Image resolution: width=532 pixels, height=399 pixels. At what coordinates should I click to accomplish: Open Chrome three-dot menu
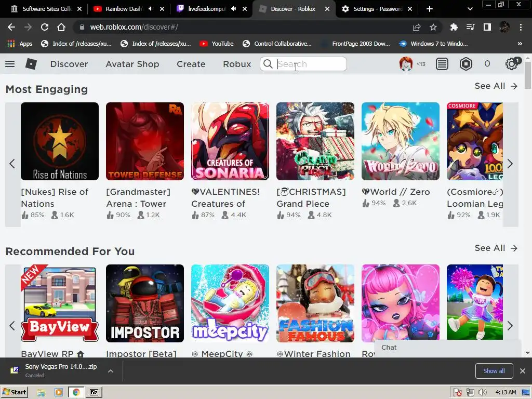[x=521, y=27]
